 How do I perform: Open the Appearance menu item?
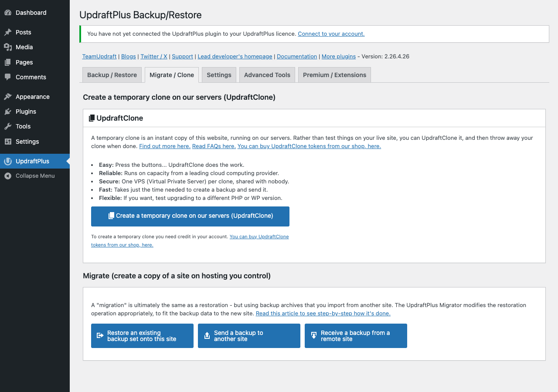[x=35, y=97]
